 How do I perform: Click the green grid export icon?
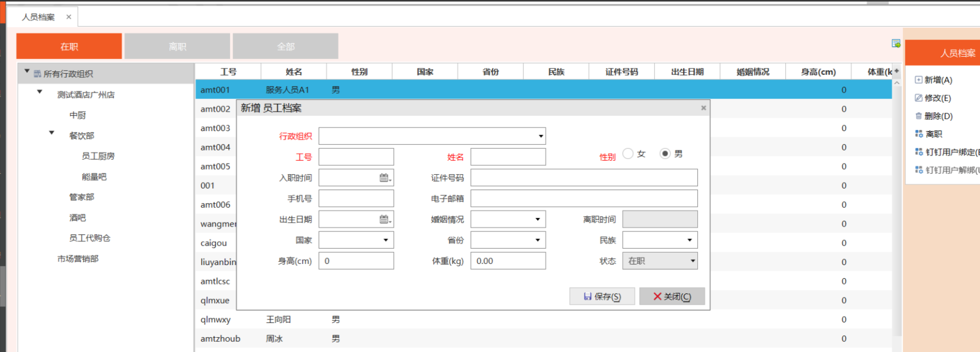895,44
